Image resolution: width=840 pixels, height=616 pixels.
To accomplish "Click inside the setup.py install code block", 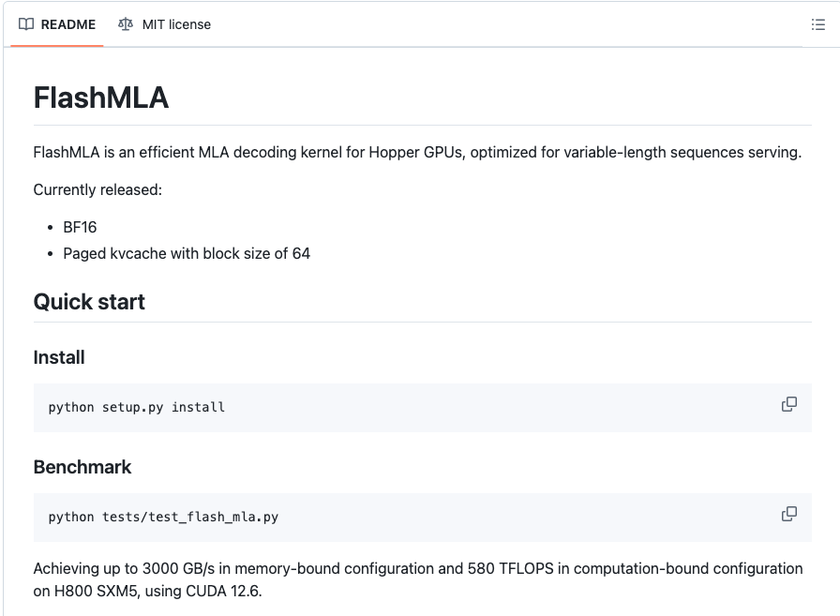I will click(422, 408).
